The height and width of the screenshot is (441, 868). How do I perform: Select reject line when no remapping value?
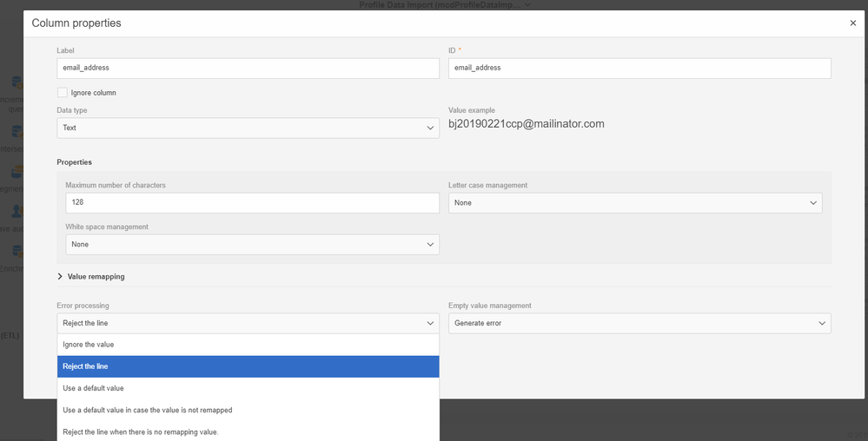pos(248,431)
